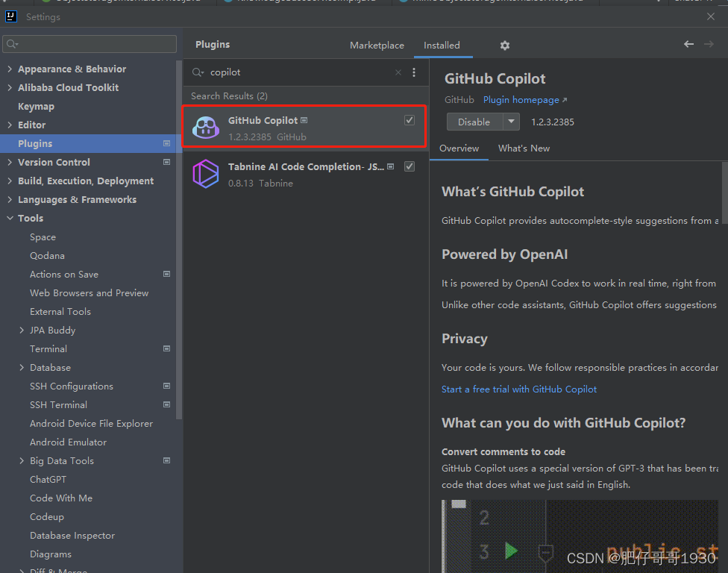Screen dimensions: 728x573
Task: Expand Languages & Frameworks node
Action: 10,200
